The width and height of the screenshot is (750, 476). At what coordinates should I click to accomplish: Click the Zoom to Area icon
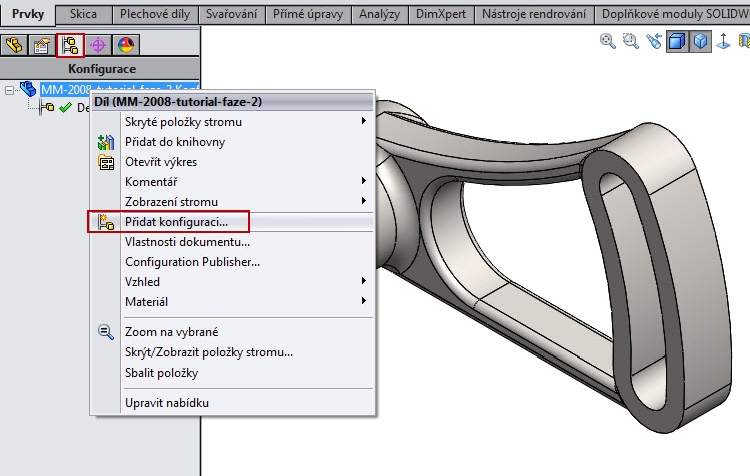click(x=631, y=41)
